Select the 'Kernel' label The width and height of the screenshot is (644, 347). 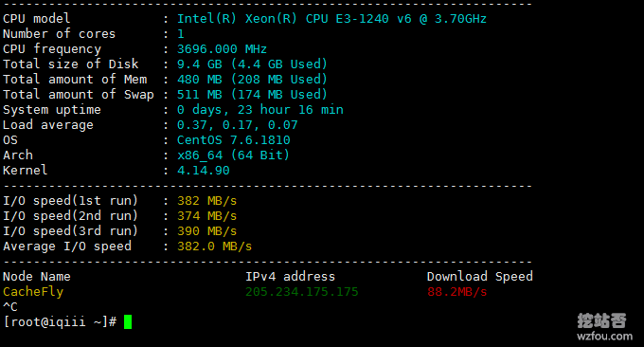pos(25,171)
